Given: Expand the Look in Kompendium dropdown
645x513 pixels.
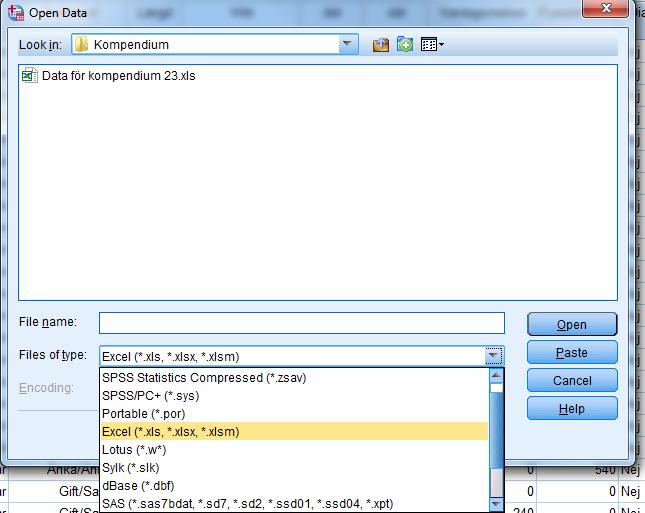Looking at the screenshot, I should click(x=348, y=44).
